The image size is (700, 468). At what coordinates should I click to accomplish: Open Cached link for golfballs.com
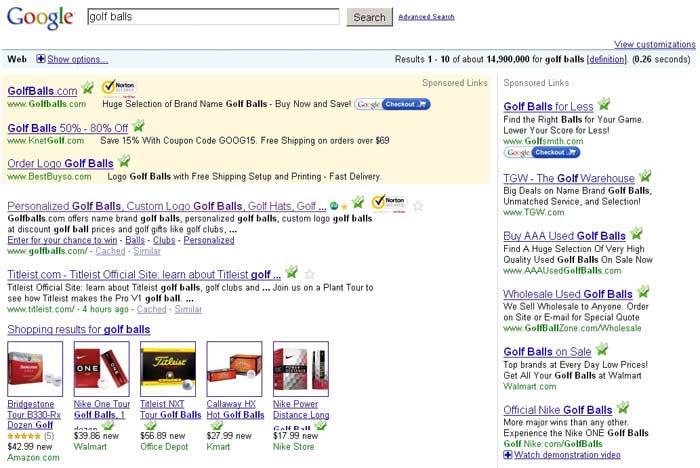[x=110, y=251]
